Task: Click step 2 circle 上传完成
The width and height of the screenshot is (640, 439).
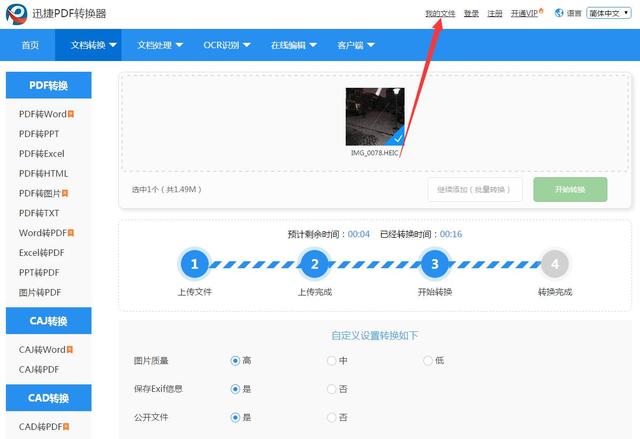Action: click(x=315, y=264)
